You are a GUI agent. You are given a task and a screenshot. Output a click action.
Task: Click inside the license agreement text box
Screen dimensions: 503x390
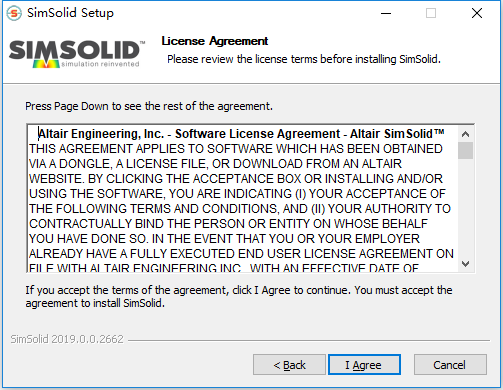point(242,198)
